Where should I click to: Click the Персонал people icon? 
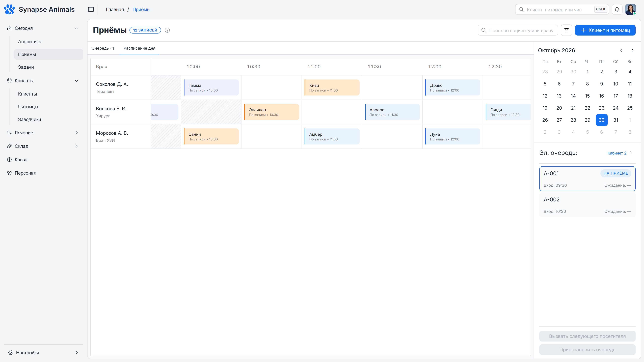10,173
